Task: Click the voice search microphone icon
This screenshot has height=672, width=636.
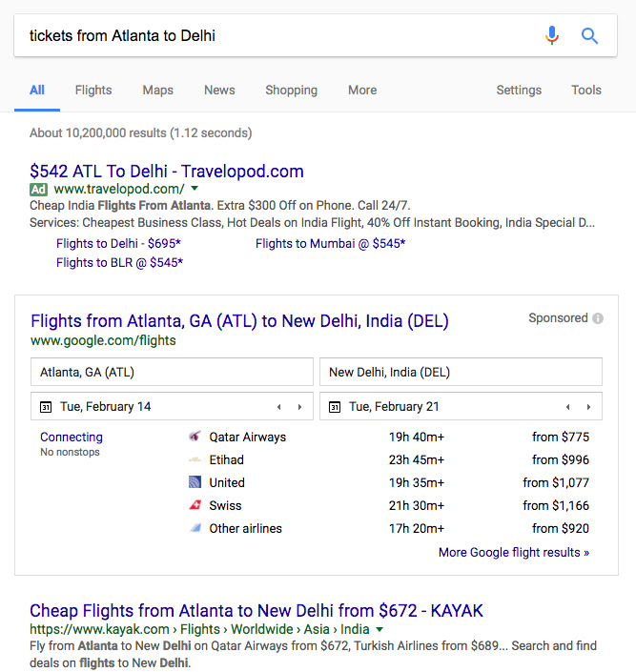Action: (x=552, y=35)
